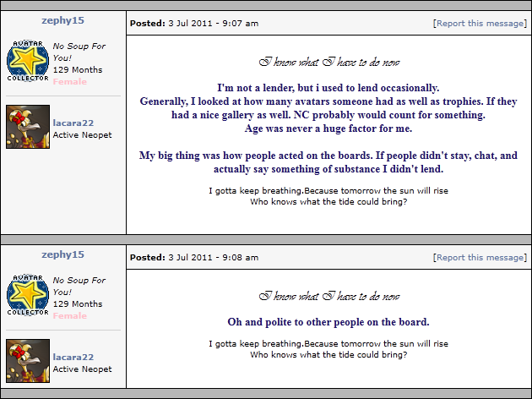Click 'No Soup For You!' title in 9:07 am post
Viewport: 532px width, 399px height.
(x=79, y=52)
